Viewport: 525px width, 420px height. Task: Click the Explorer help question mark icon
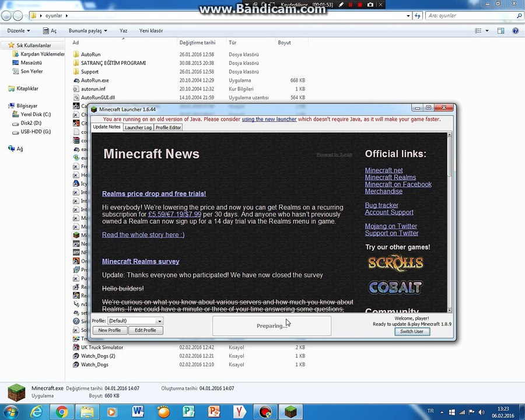[516, 31]
